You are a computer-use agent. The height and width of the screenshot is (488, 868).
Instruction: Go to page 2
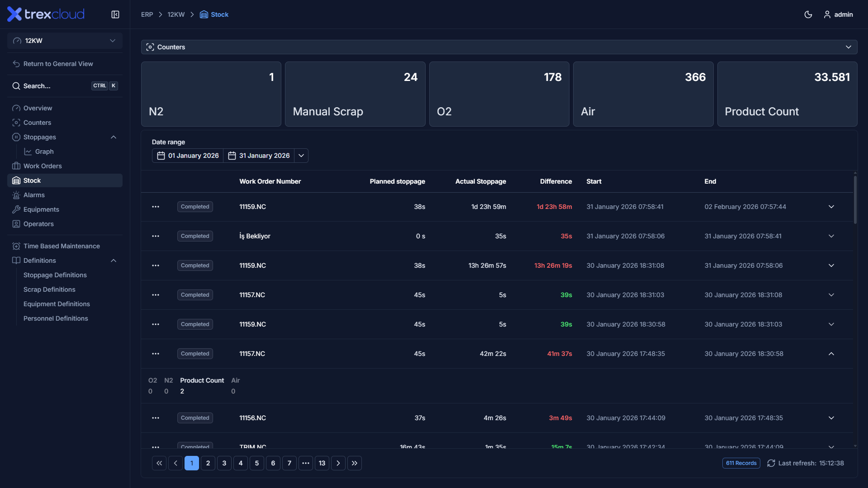click(208, 463)
